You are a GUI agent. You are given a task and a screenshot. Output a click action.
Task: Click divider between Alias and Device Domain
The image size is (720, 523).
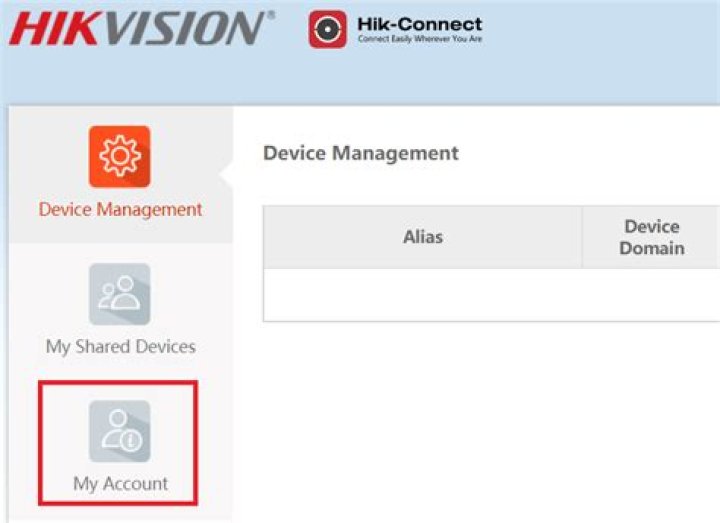[582, 237]
